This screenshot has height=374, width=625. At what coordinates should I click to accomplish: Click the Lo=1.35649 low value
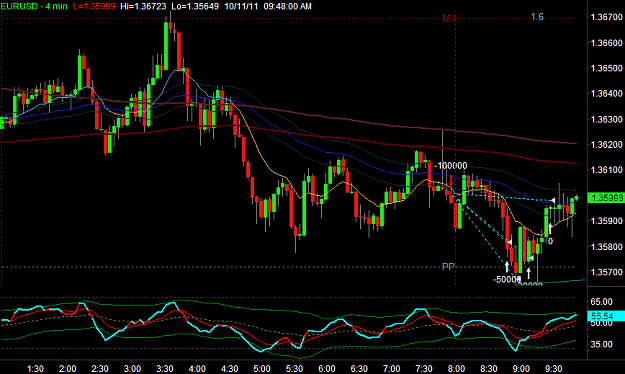(x=195, y=6)
